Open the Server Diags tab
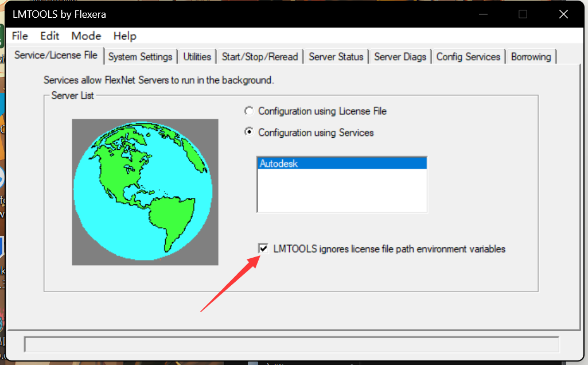The height and width of the screenshot is (365, 588). coord(400,57)
